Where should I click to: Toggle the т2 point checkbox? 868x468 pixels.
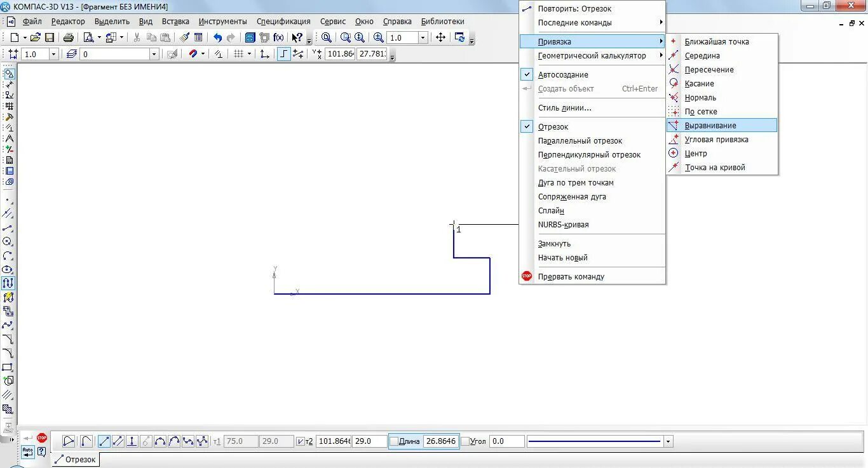[x=301, y=441]
